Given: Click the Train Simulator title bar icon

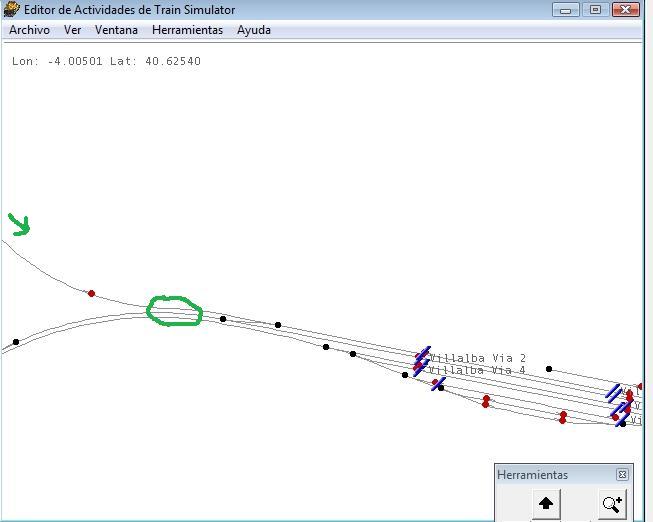Looking at the screenshot, I should click(x=12, y=10).
